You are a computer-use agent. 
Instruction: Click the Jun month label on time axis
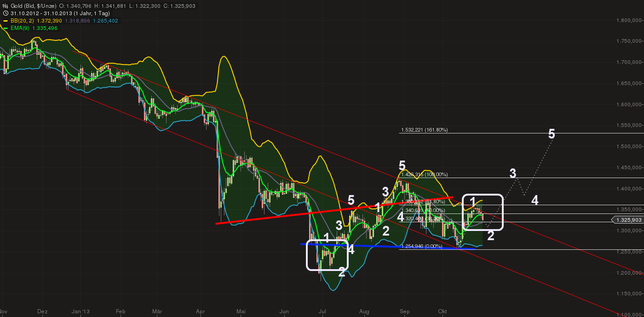pyautogui.click(x=284, y=311)
